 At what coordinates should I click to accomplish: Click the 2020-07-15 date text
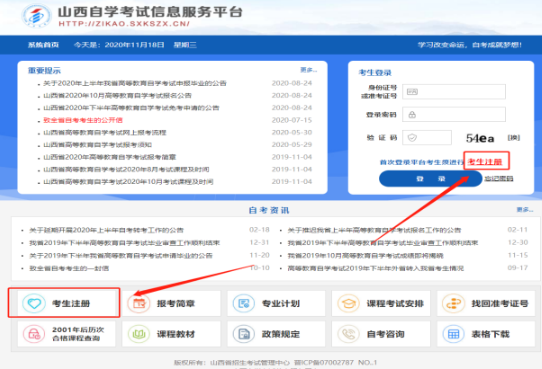[x=292, y=120]
